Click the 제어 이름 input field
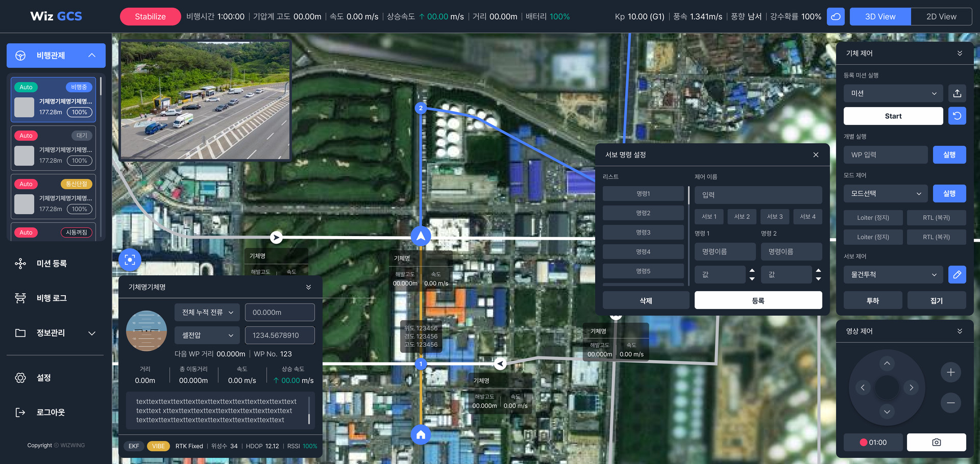Screen dimensions: 980x464 (x=758, y=195)
